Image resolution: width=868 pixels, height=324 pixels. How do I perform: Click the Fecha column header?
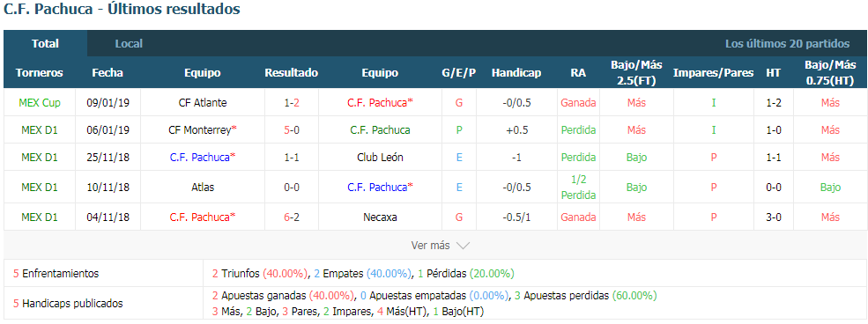coord(108,72)
